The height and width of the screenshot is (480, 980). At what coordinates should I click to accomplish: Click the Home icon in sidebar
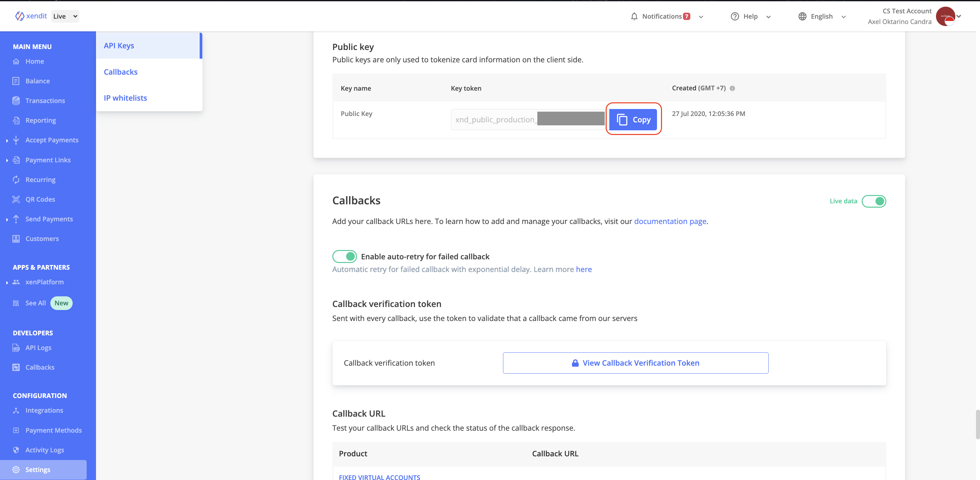[x=16, y=61]
